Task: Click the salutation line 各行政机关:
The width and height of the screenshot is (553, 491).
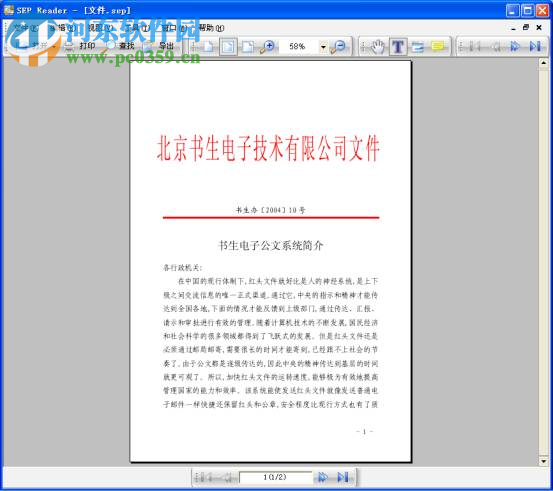Action: (182, 268)
